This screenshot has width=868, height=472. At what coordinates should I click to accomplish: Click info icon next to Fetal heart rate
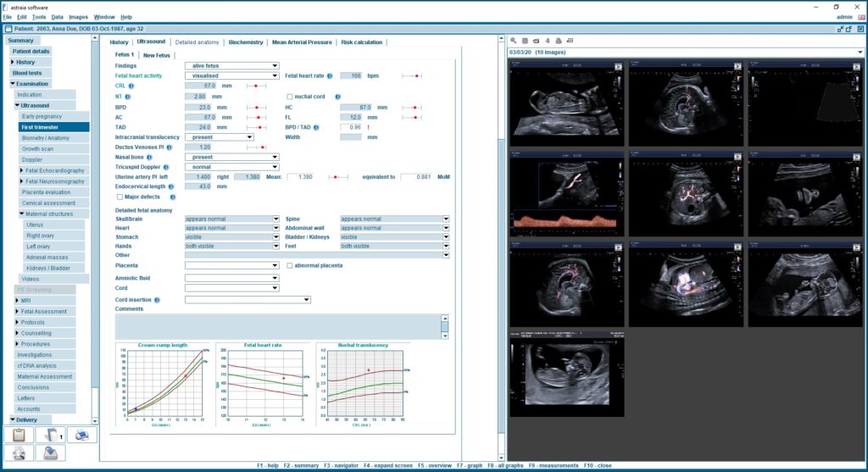click(331, 75)
